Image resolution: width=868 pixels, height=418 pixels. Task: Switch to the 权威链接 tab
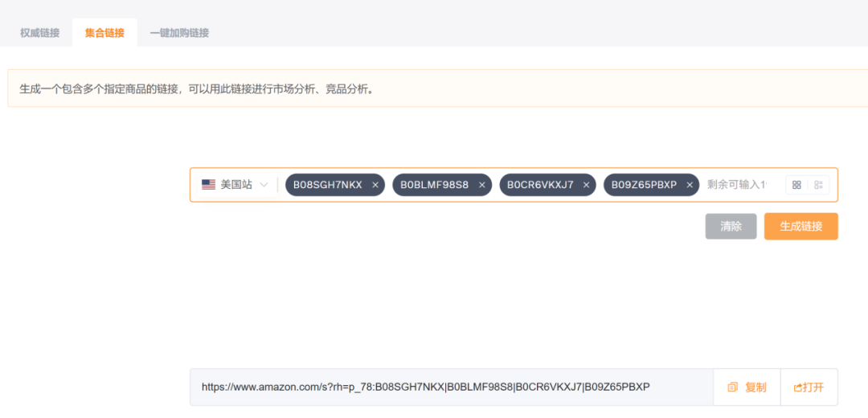[40, 33]
